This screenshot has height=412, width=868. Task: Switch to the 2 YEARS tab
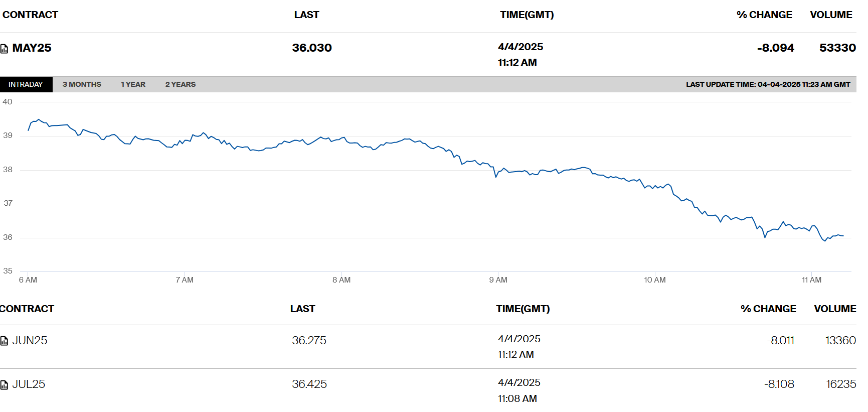pos(181,84)
